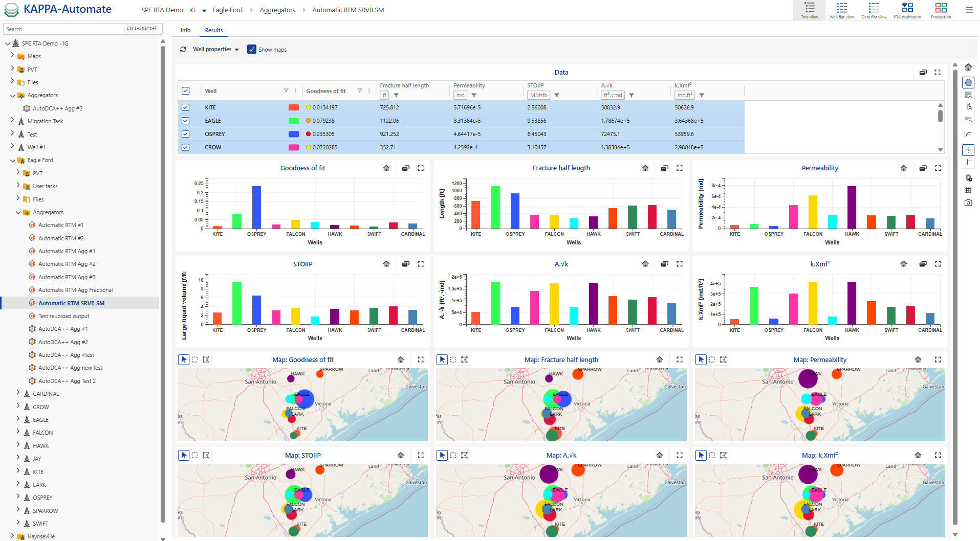Click the red color swatch for KITE
The image size is (980, 541).
tap(294, 107)
